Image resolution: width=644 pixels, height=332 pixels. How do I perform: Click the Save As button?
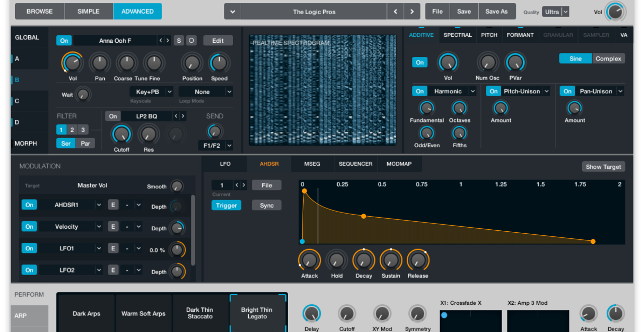[x=496, y=11]
